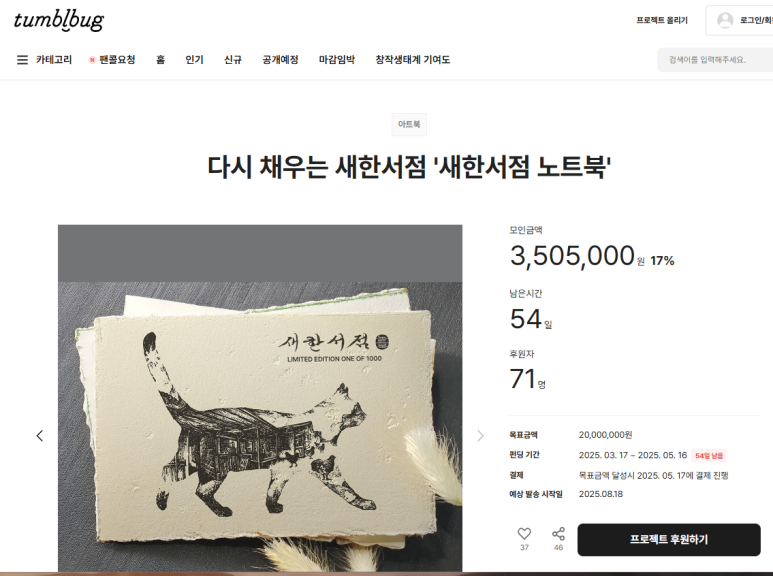Open the hamburger category menu icon
Screen dimensions: 773x576
coord(22,60)
